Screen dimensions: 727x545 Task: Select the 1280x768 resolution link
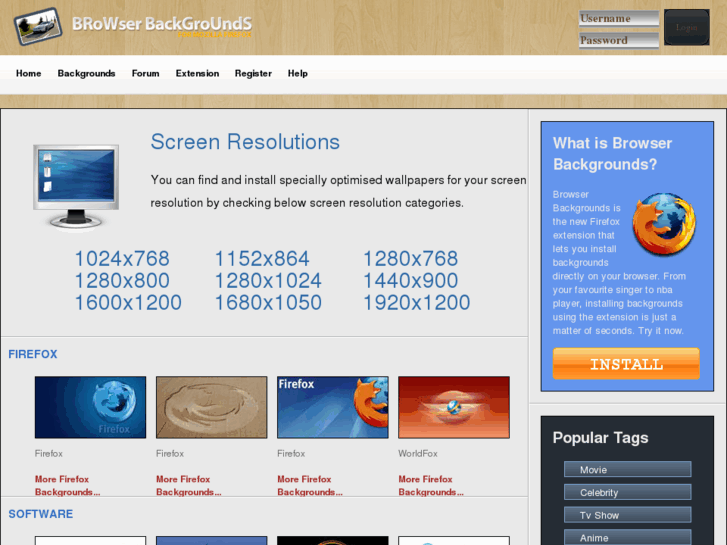[410, 259]
